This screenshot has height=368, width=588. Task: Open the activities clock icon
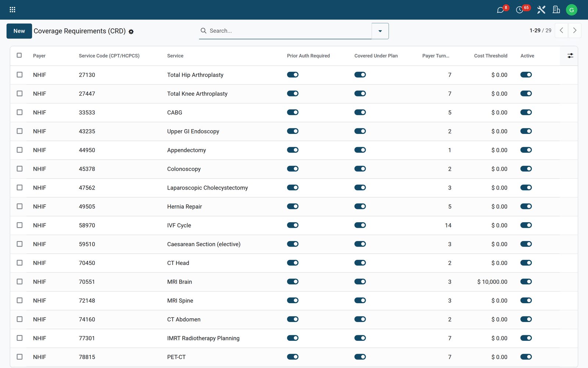(x=520, y=10)
